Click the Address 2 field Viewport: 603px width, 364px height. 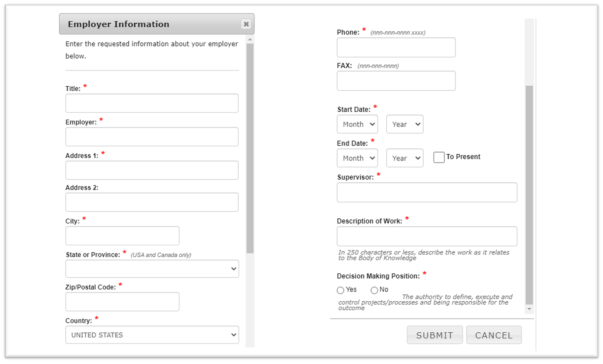click(152, 202)
